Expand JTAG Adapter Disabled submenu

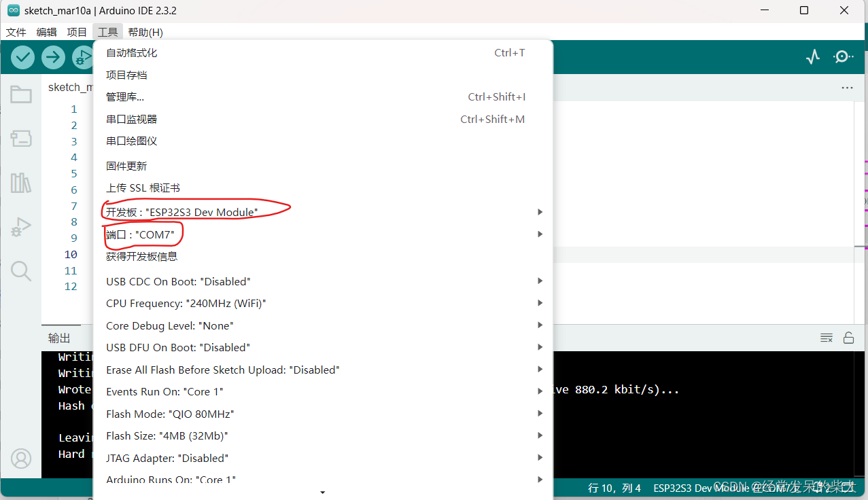(323, 458)
